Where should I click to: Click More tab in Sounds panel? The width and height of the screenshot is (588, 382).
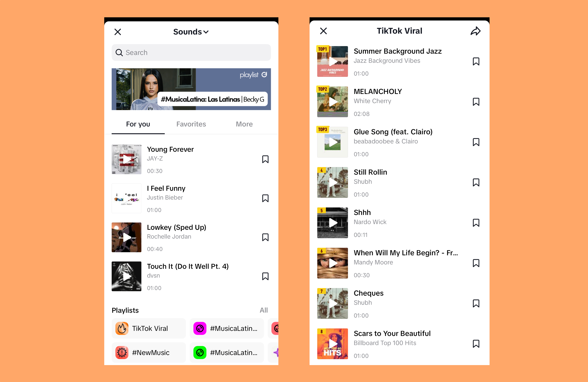(x=243, y=124)
